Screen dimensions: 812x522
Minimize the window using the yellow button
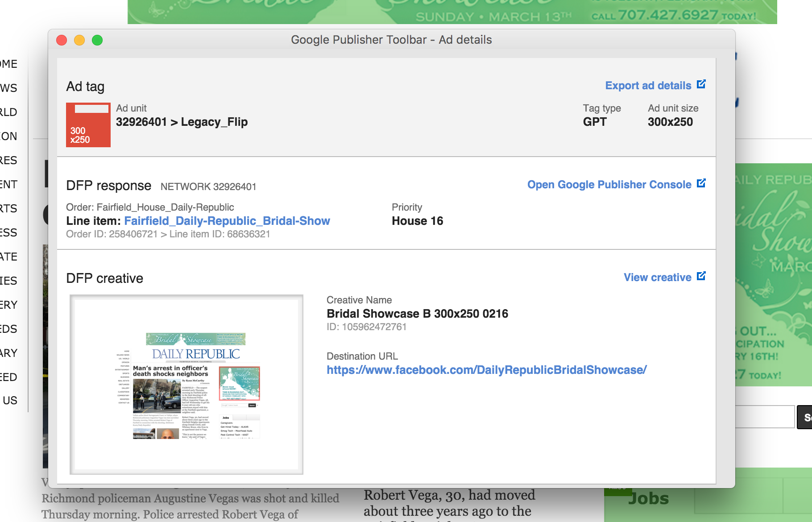pos(79,40)
